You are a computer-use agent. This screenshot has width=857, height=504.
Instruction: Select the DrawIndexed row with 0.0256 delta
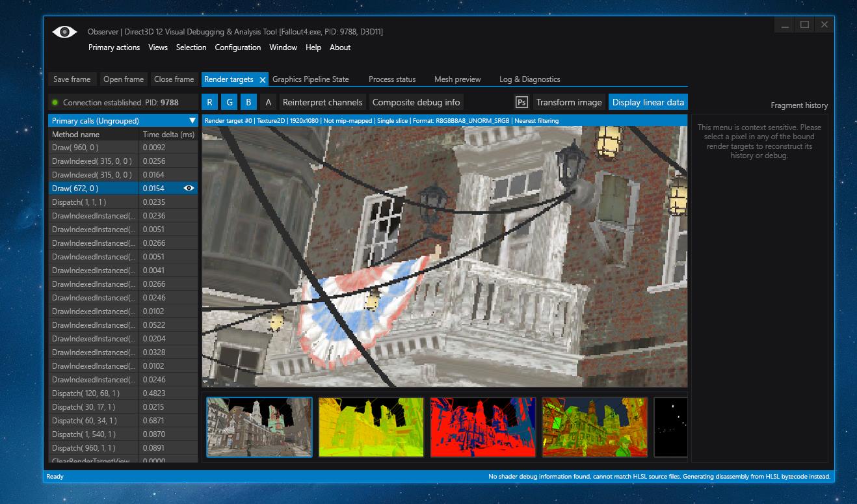point(124,161)
